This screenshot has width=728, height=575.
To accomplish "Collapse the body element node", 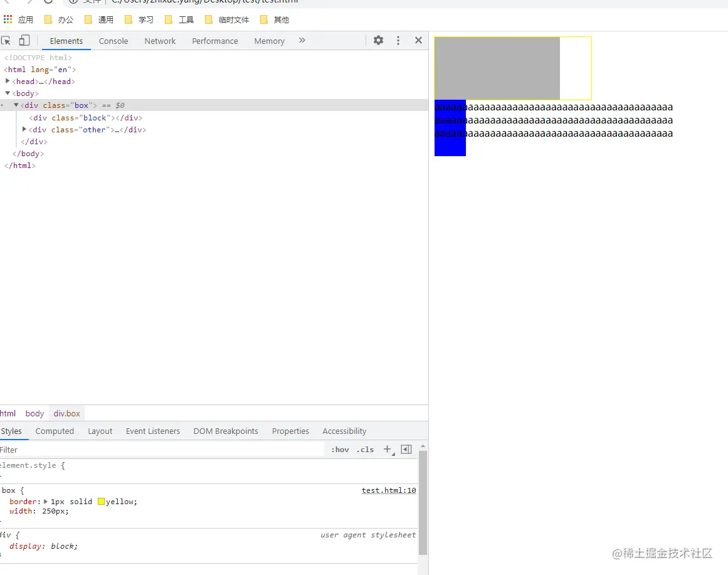I will pyautogui.click(x=8, y=93).
